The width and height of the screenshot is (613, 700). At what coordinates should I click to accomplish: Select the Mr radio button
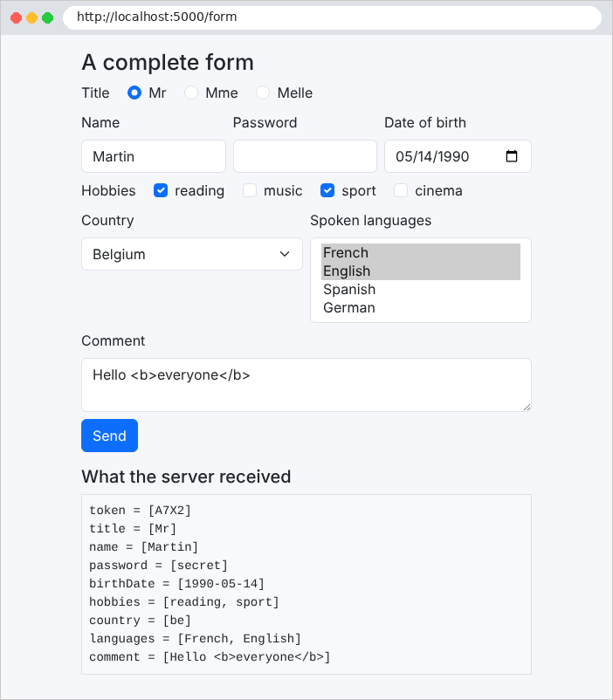(134, 93)
